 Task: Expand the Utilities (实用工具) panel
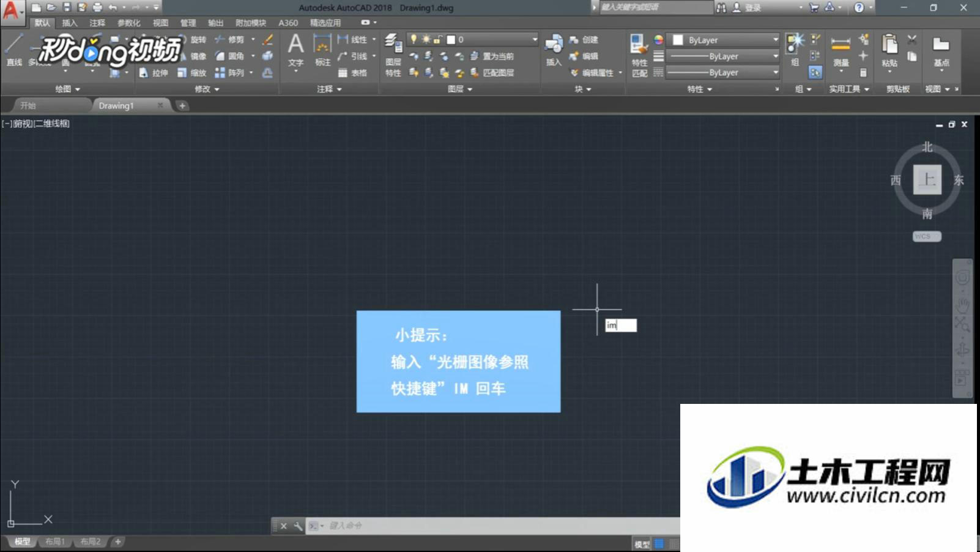(849, 89)
